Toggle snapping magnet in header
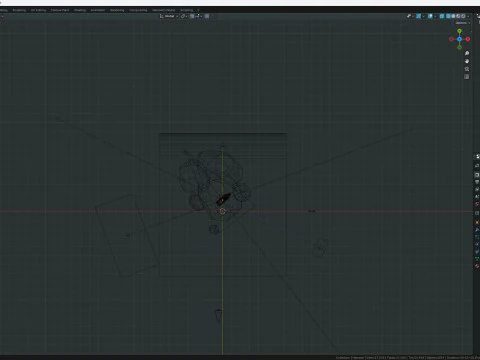This screenshot has height=360, width=480. (192, 16)
